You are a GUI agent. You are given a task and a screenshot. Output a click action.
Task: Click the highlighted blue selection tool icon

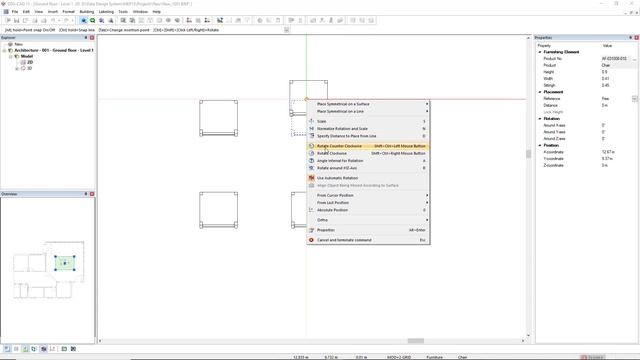pos(83,20)
